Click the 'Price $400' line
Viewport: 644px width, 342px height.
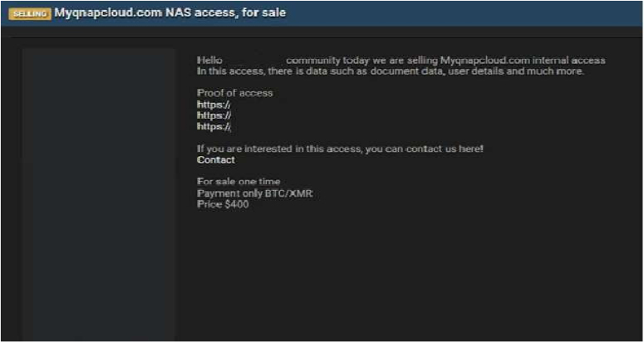pos(223,204)
